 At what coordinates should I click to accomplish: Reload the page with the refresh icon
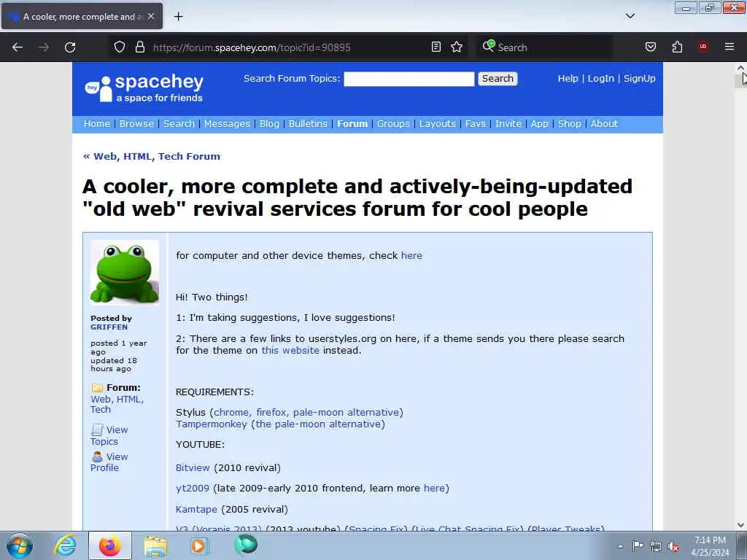pos(70,47)
